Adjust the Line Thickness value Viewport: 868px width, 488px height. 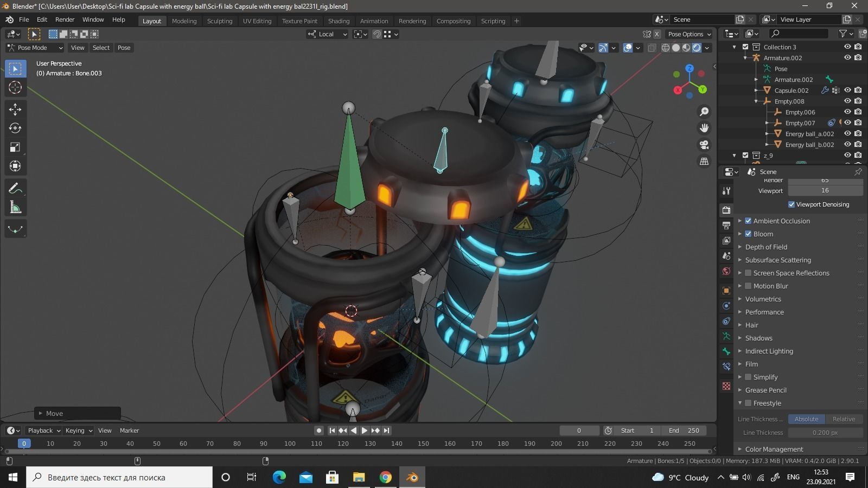coord(825,433)
